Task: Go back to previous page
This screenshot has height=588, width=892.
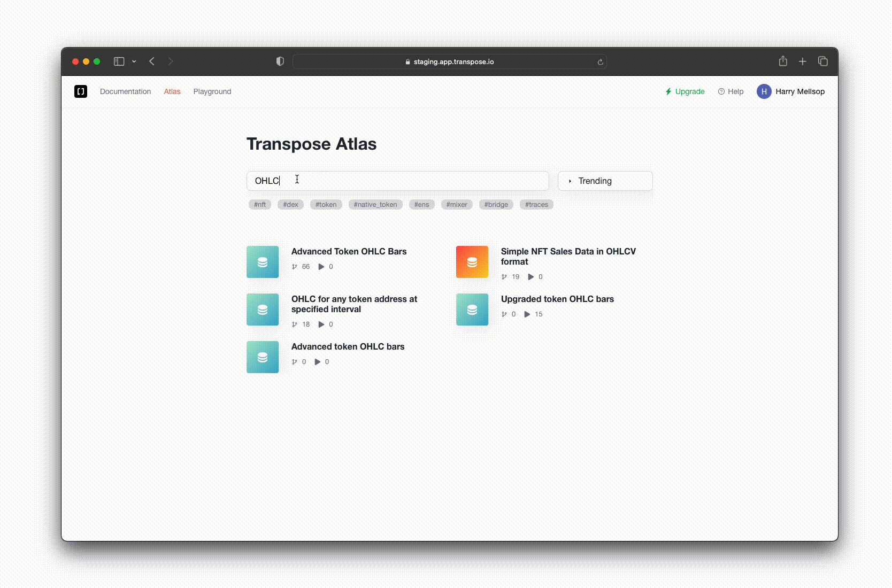Action: [152, 61]
